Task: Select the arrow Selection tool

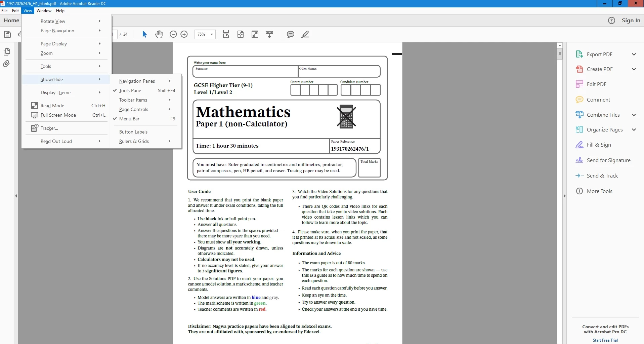Action: (144, 34)
